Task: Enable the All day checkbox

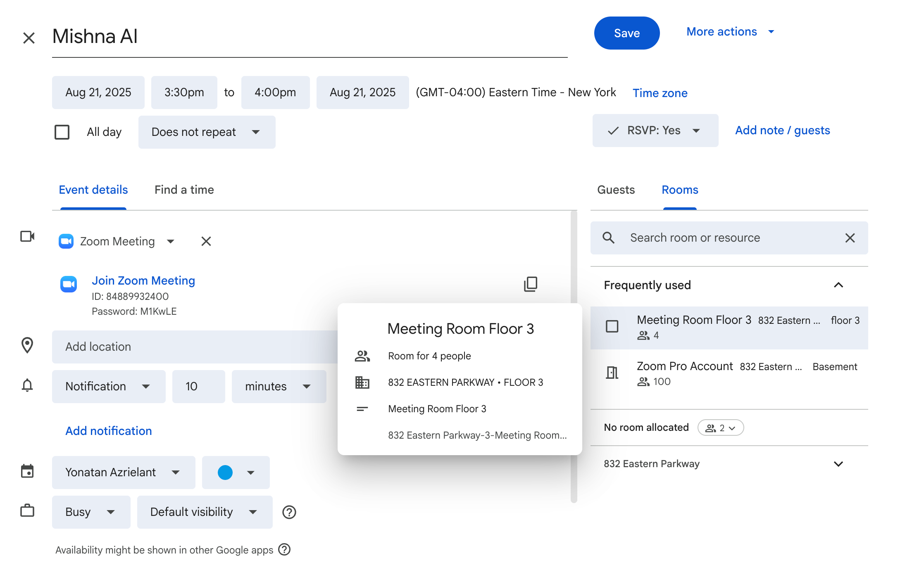Action: (62, 132)
